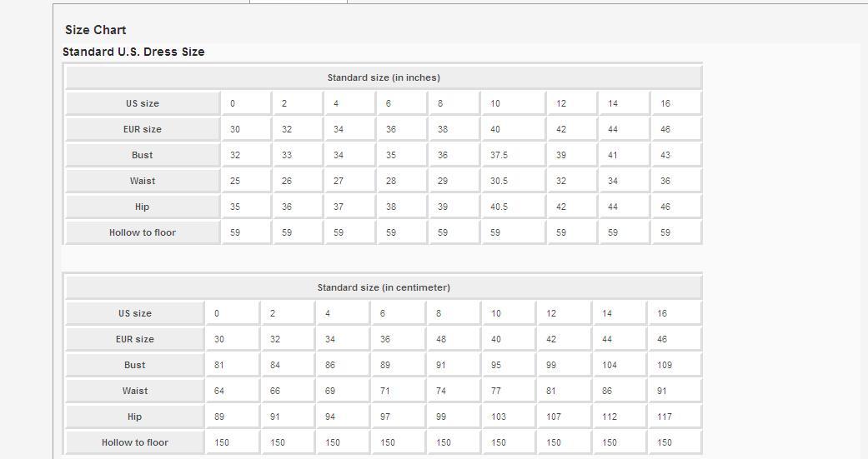Select the 103 hip centimeter cell

click(499, 417)
